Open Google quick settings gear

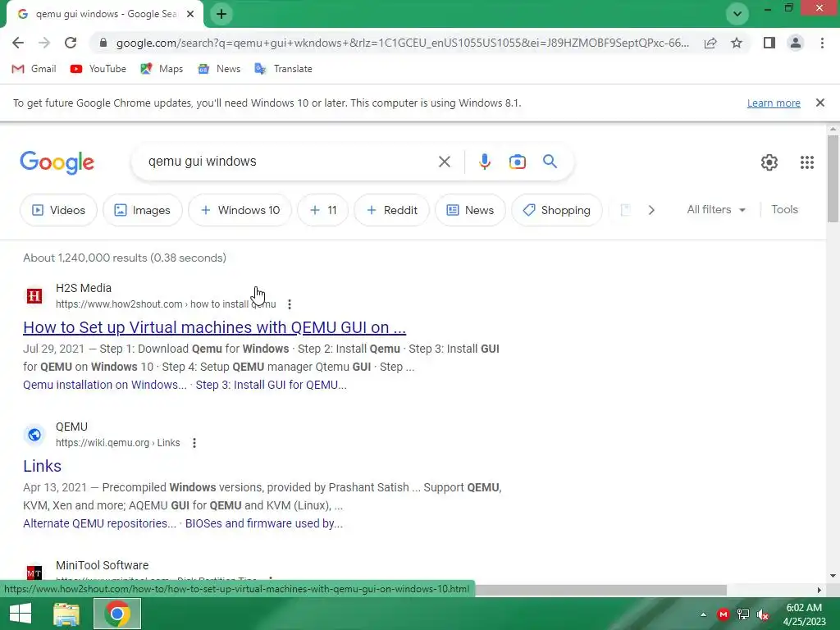(x=769, y=162)
